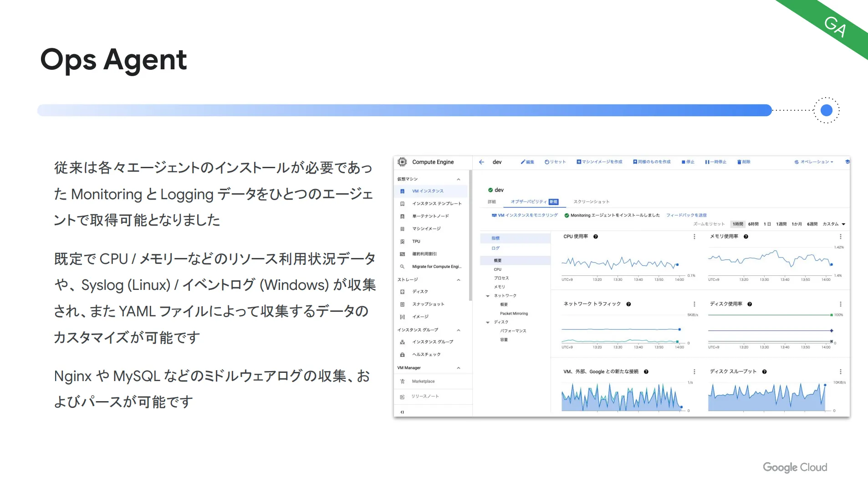Click help icon beside ネットワーク トラフィック
The height and width of the screenshot is (485, 868).
click(x=628, y=304)
